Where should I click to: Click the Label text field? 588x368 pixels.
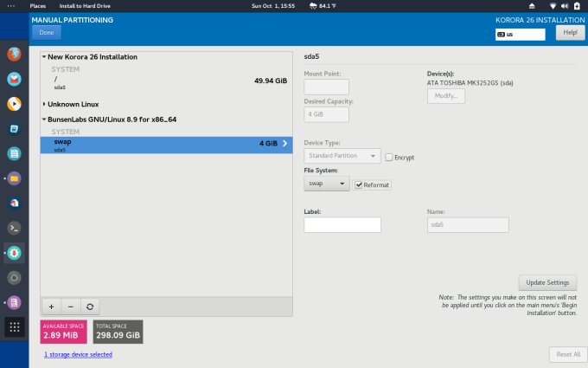pyautogui.click(x=342, y=224)
